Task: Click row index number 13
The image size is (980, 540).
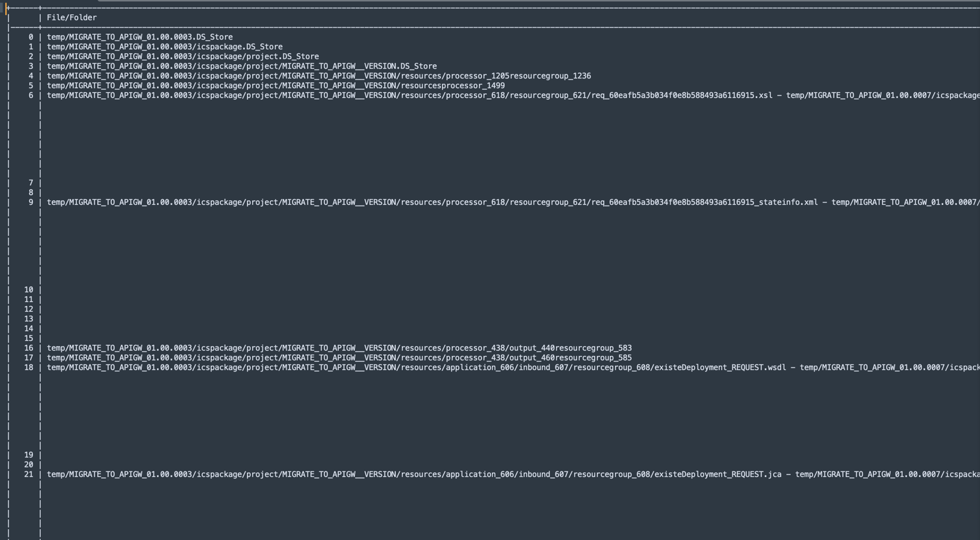Action: [x=29, y=319]
